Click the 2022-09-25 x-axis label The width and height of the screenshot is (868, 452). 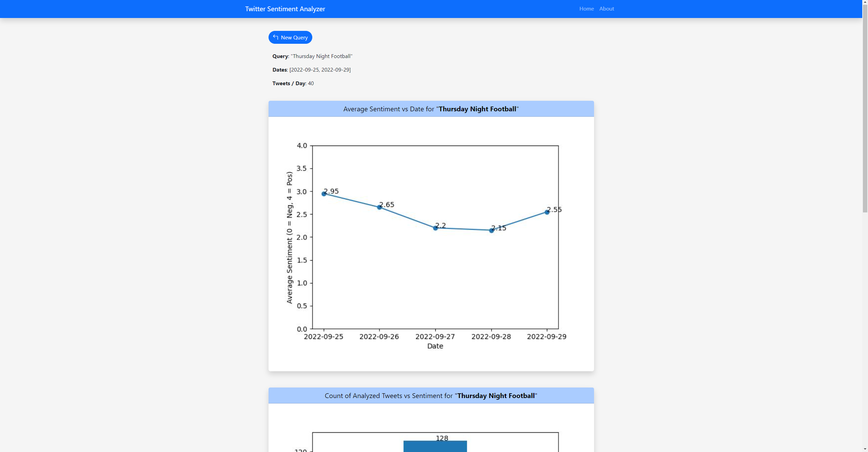(323, 337)
